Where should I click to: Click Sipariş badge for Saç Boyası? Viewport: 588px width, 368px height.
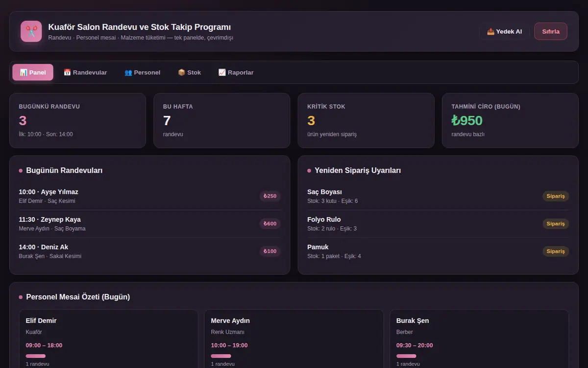556,196
